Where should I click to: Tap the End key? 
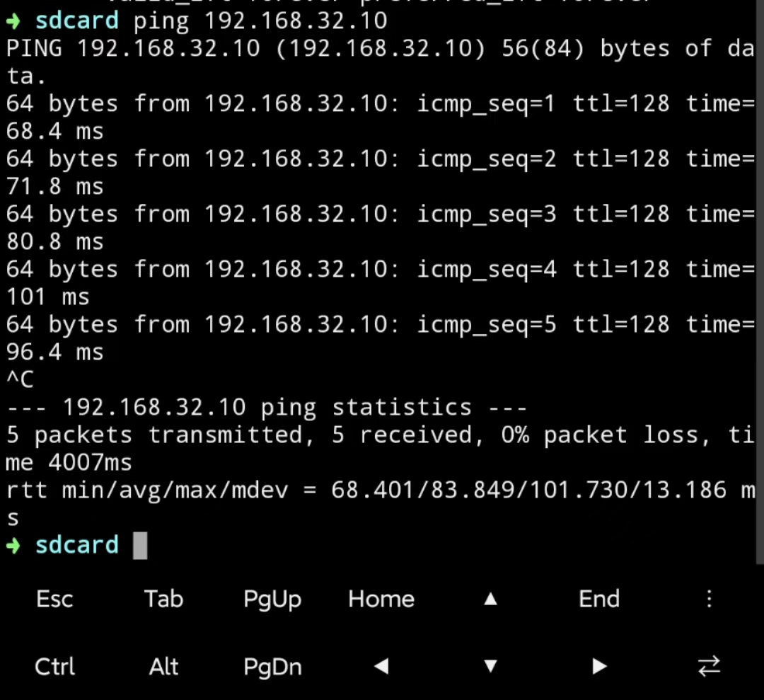tap(599, 599)
